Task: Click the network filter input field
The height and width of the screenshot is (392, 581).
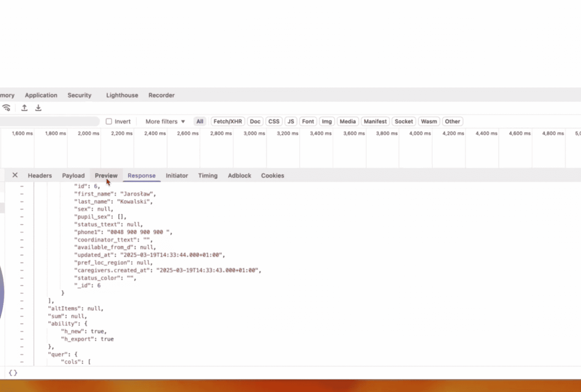Action: (x=49, y=121)
